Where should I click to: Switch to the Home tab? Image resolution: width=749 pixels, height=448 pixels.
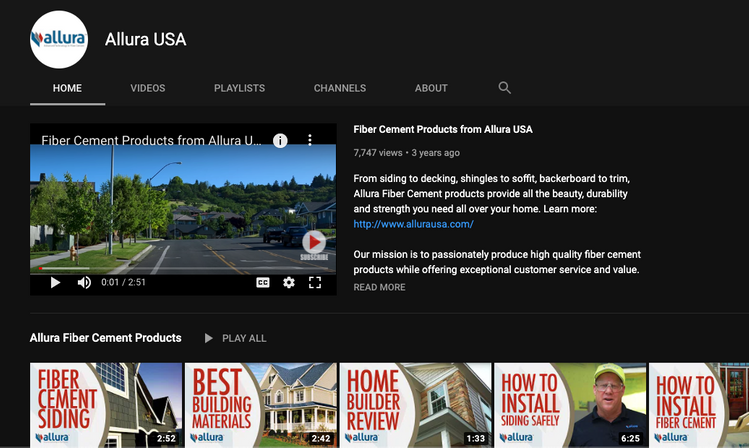[x=67, y=88]
